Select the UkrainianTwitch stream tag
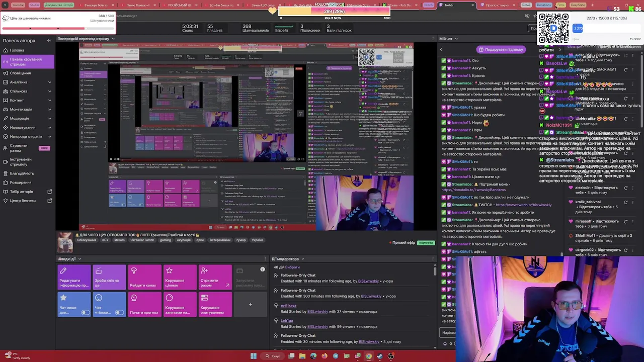The width and height of the screenshot is (644, 362). (142, 240)
